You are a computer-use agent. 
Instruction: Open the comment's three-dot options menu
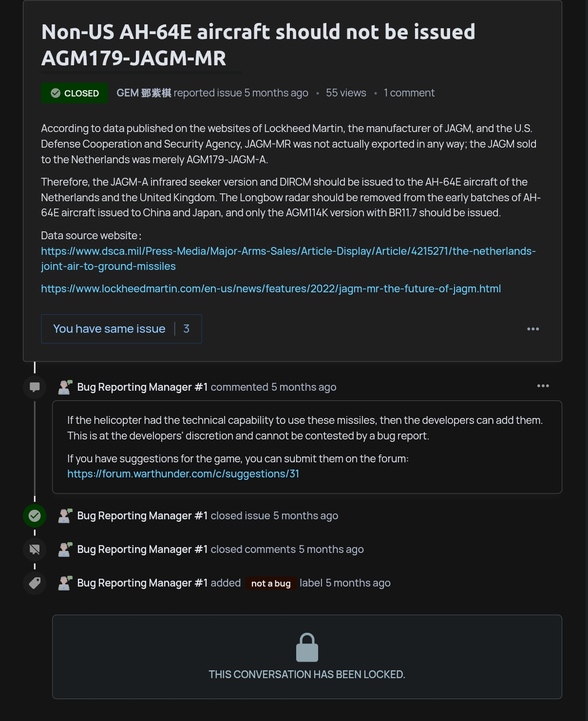point(543,386)
